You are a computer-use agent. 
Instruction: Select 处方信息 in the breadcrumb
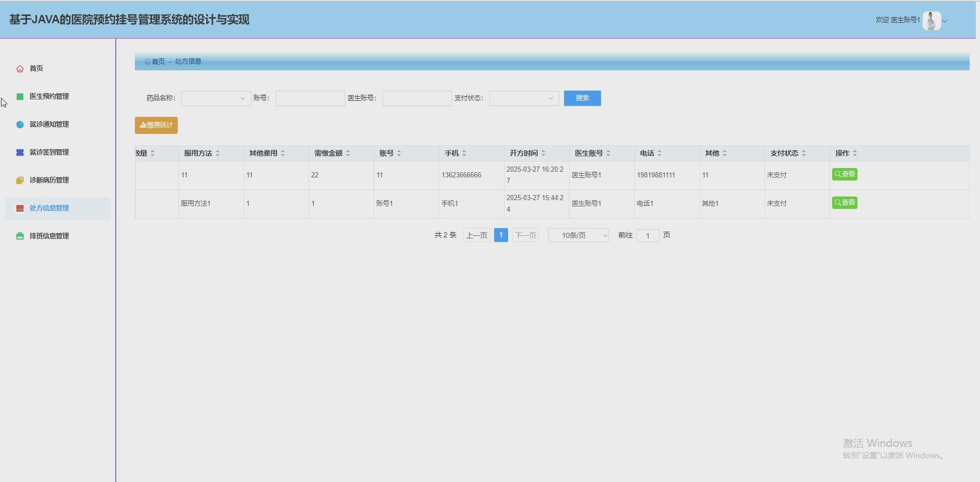click(187, 62)
